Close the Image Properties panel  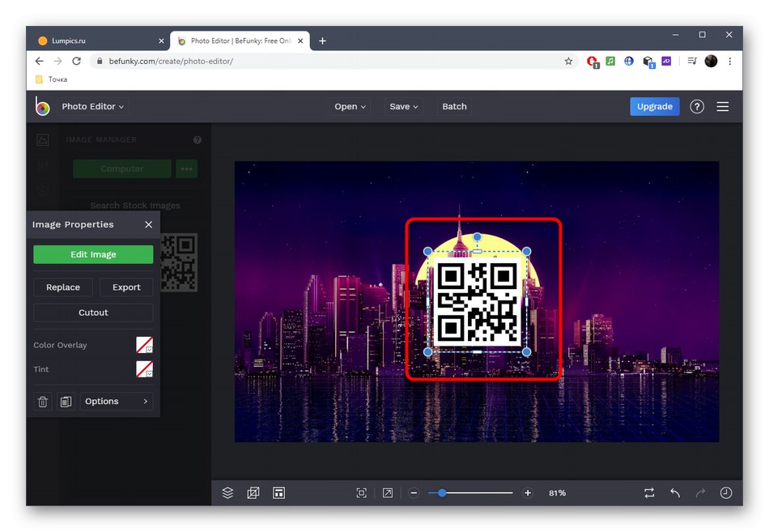[149, 224]
